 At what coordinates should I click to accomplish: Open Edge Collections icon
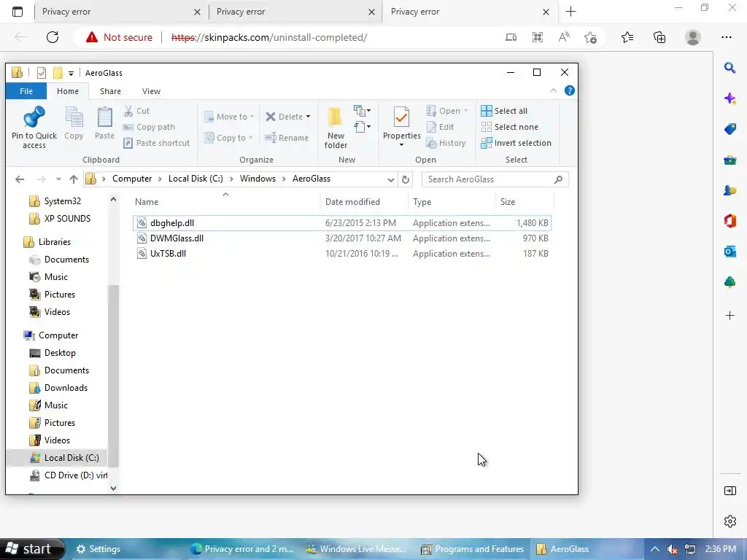click(x=659, y=37)
